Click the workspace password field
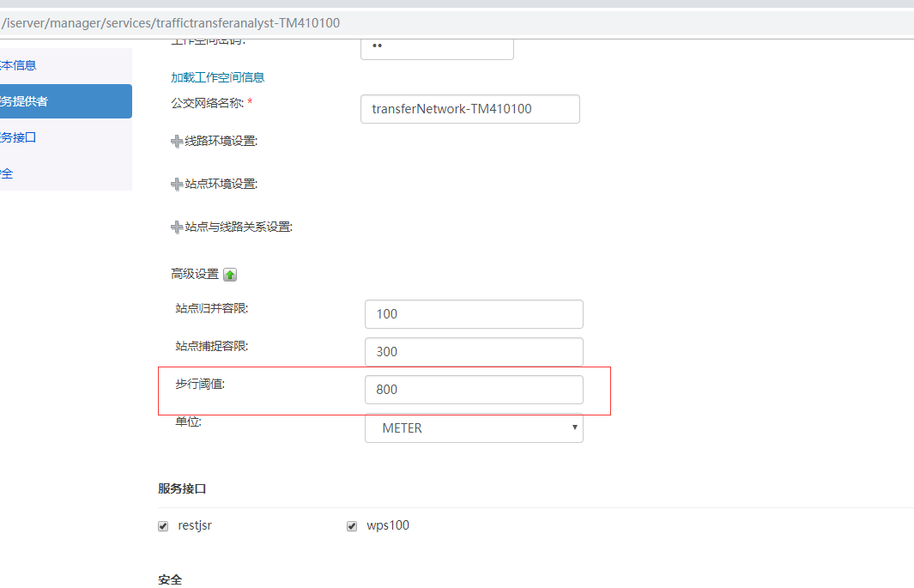 pos(437,47)
